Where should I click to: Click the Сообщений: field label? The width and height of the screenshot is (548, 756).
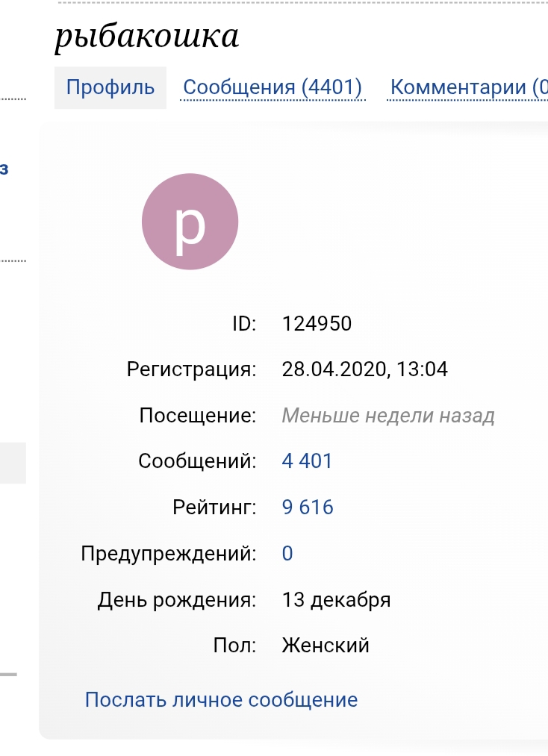click(197, 461)
